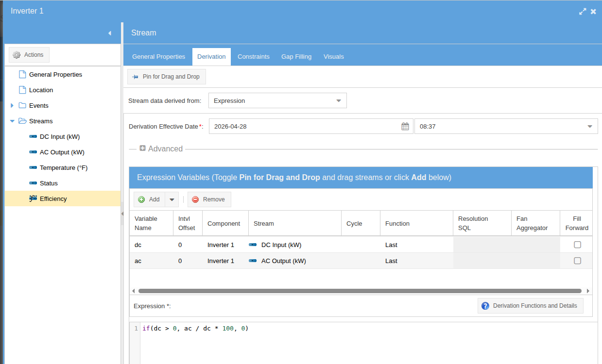The image size is (602, 364).
Task: Select the AC Output (kW) stream in tree
Action: [62, 152]
